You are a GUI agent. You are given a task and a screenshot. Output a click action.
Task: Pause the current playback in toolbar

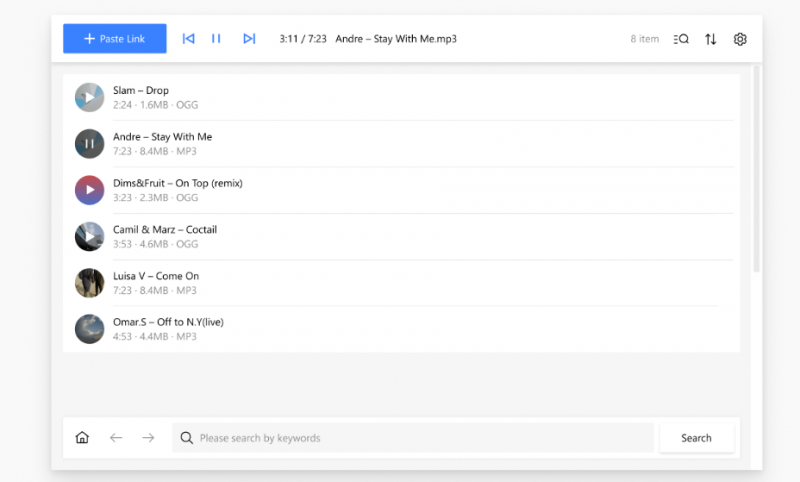coord(216,39)
